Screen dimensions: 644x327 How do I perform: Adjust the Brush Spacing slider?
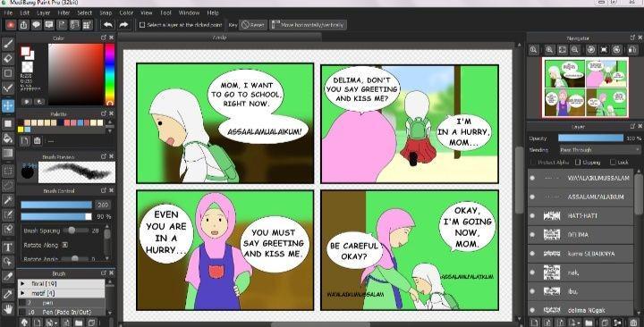[75, 231]
